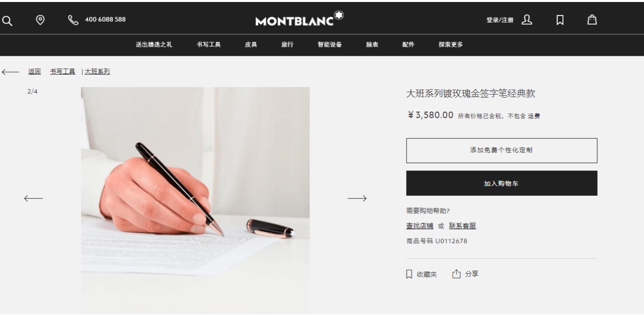Click 添加免费个性化定制 button
This screenshot has width=644, height=315.
point(502,150)
